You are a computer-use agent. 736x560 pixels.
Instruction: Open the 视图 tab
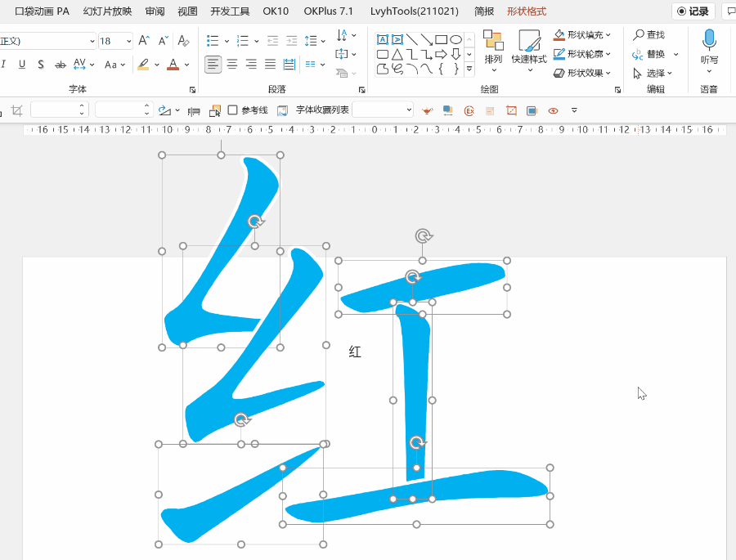click(x=187, y=11)
